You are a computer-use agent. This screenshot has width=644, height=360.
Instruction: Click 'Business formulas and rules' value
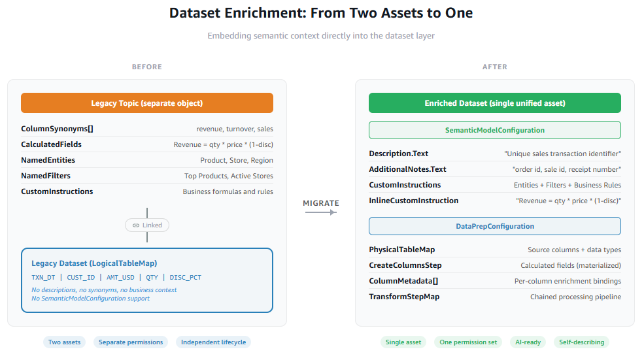point(228,191)
